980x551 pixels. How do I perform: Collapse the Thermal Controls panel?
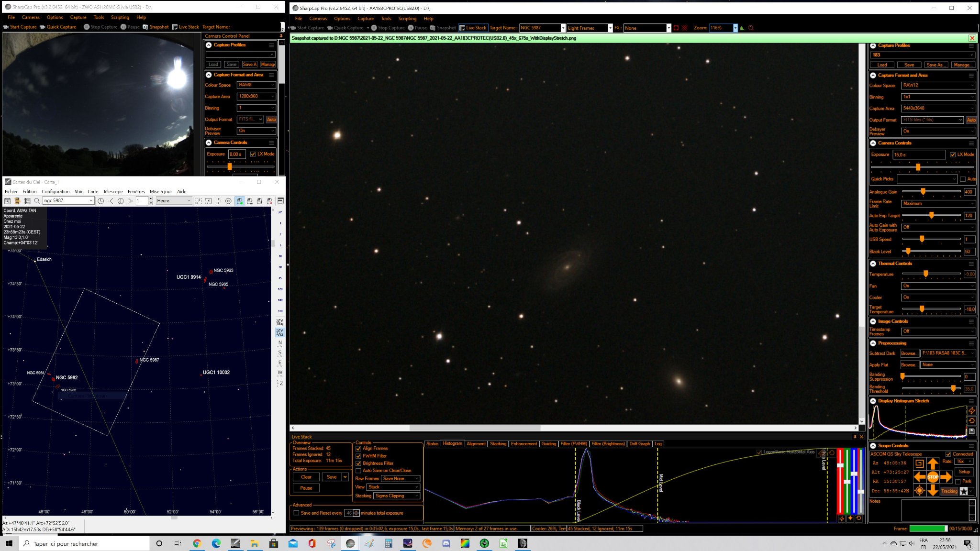(x=873, y=264)
